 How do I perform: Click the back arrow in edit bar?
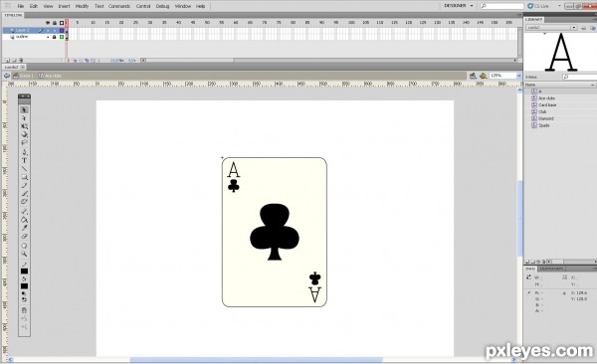click(7, 76)
